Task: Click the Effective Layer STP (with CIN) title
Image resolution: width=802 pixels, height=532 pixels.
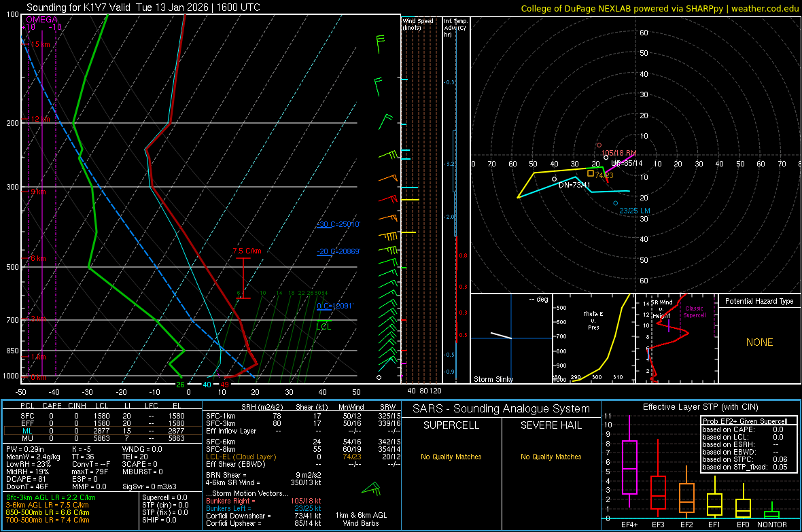Action: [700, 407]
